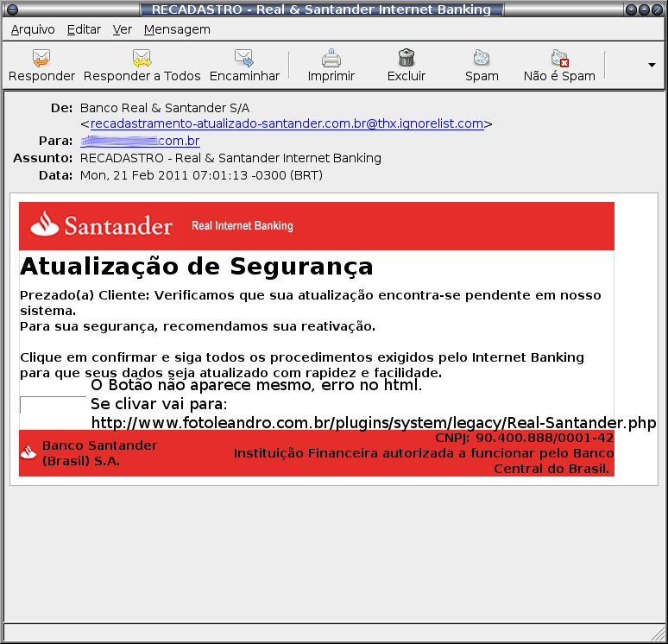Open the Mensagem menu
The image size is (668, 644).
pyautogui.click(x=177, y=29)
